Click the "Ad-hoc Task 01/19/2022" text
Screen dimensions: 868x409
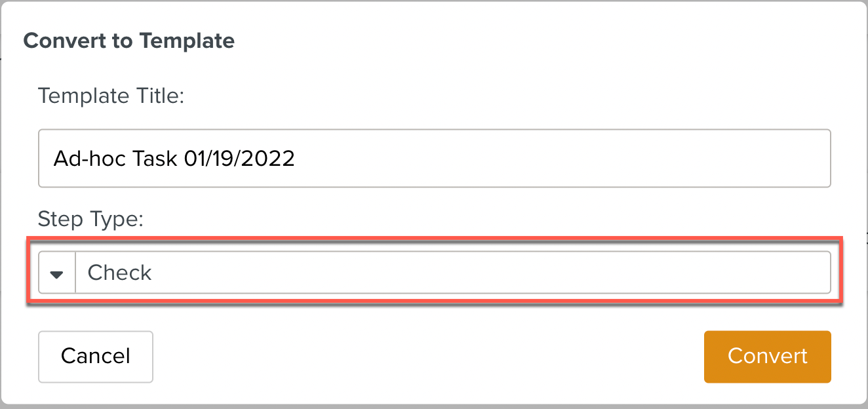(174, 159)
